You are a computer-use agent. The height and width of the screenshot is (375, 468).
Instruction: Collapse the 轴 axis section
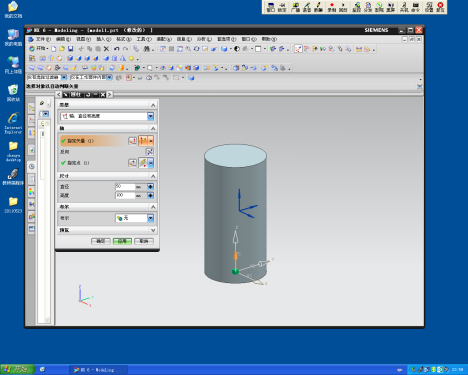(153, 128)
